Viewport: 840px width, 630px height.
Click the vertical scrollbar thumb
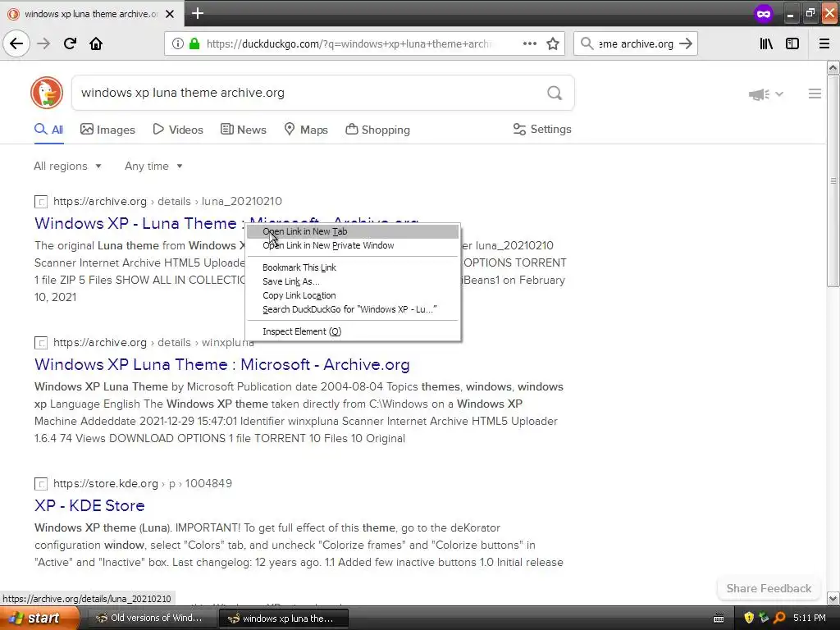point(833,181)
